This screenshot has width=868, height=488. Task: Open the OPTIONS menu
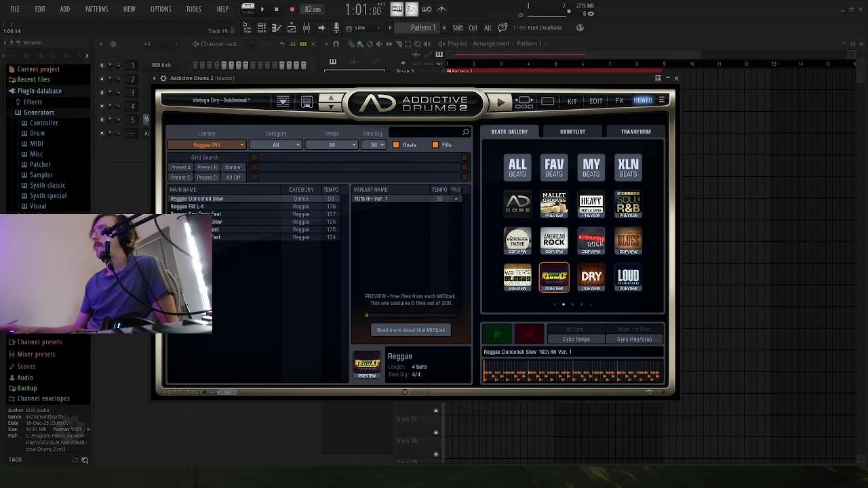[161, 9]
